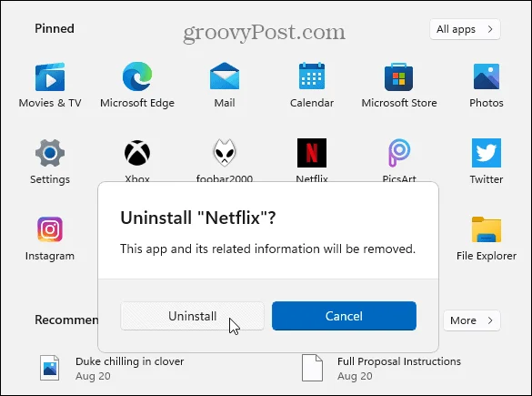The width and height of the screenshot is (532, 396).
Task: Show More recommended items
Action: [472, 320]
